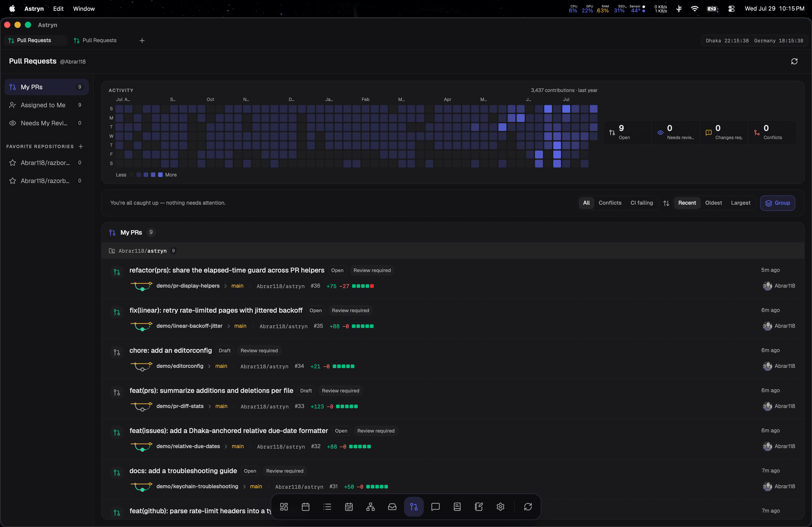Click the eye icon on the Needs review stat
The width and height of the screenshot is (812, 527).
coord(660,133)
